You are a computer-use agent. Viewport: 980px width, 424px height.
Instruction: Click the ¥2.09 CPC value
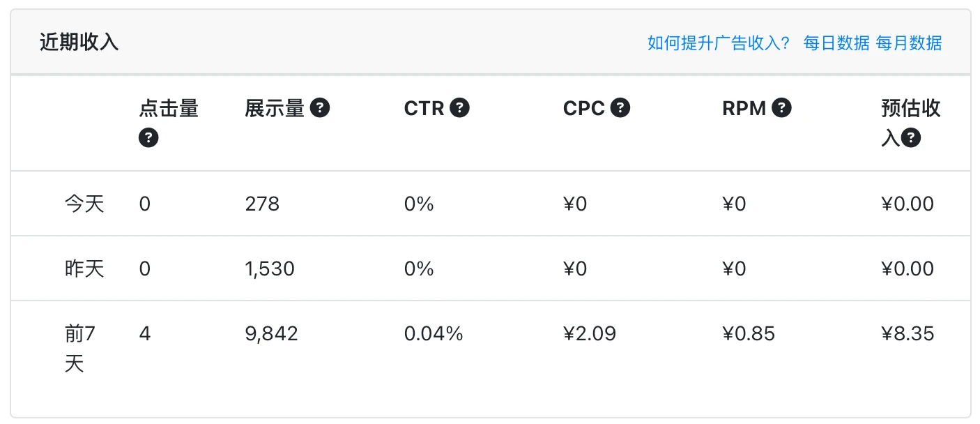pyautogui.click(x=590, y=334)
